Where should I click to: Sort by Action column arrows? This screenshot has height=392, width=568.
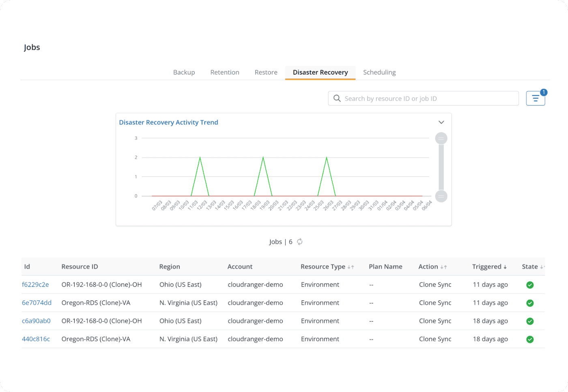(443, 267)
